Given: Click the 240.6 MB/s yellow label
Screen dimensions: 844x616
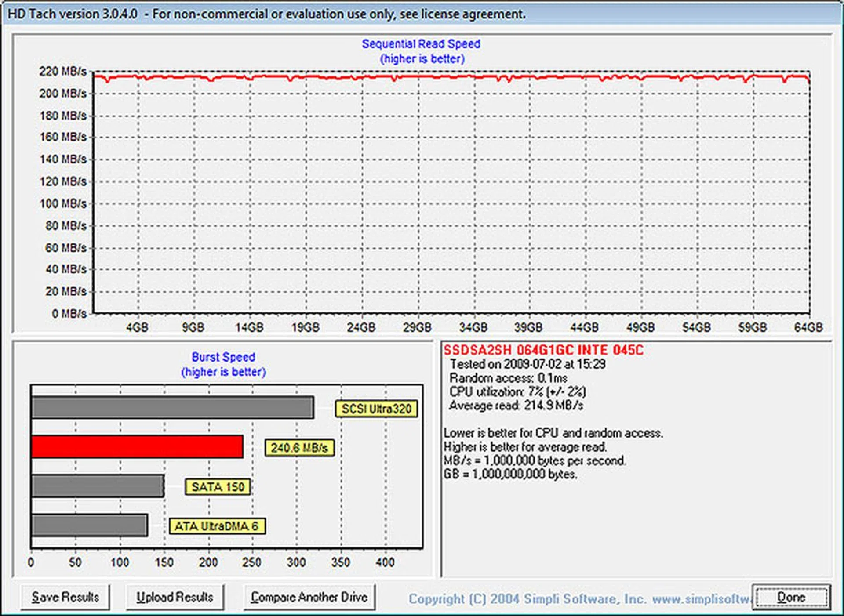Looking at the screenshot, I should pos(299,448).
